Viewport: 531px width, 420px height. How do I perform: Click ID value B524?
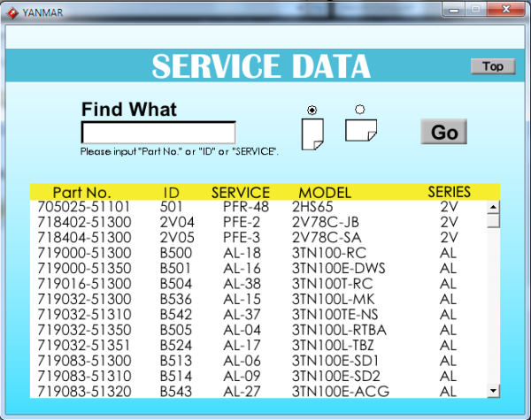tap(176, 346)
